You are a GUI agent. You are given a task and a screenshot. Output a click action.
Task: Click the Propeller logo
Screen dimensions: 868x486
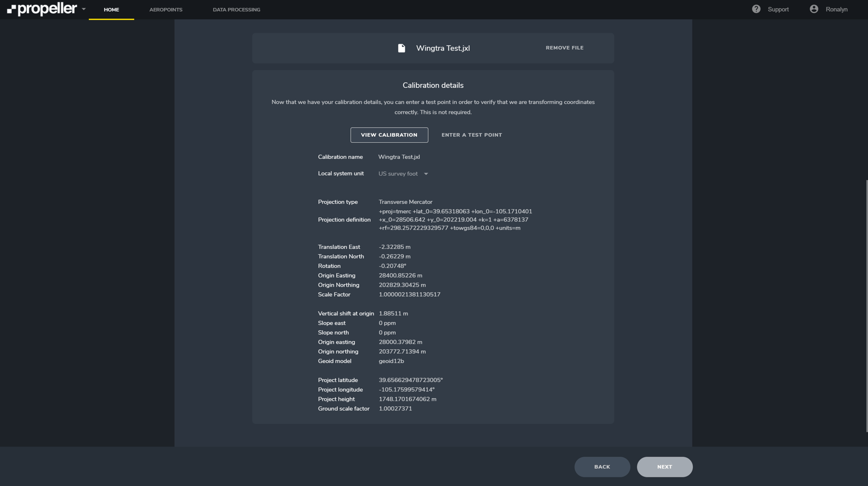coord(42,9)
